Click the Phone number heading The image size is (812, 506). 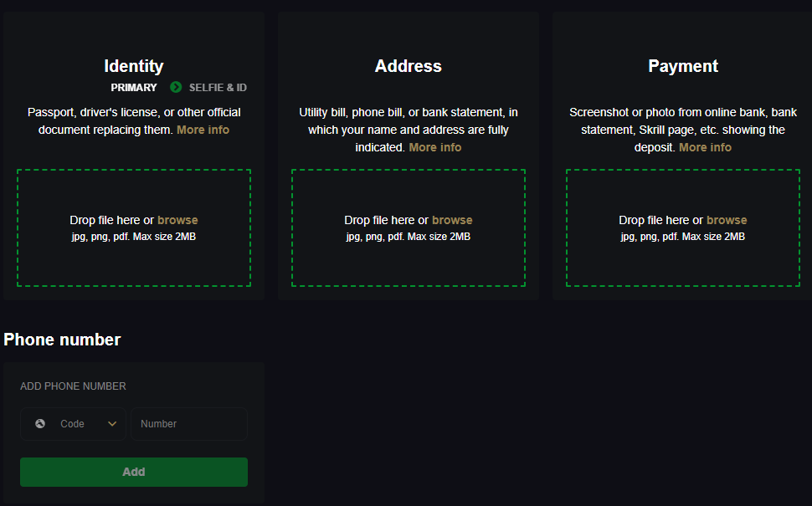pyautogui.click(x=62, y=340)
